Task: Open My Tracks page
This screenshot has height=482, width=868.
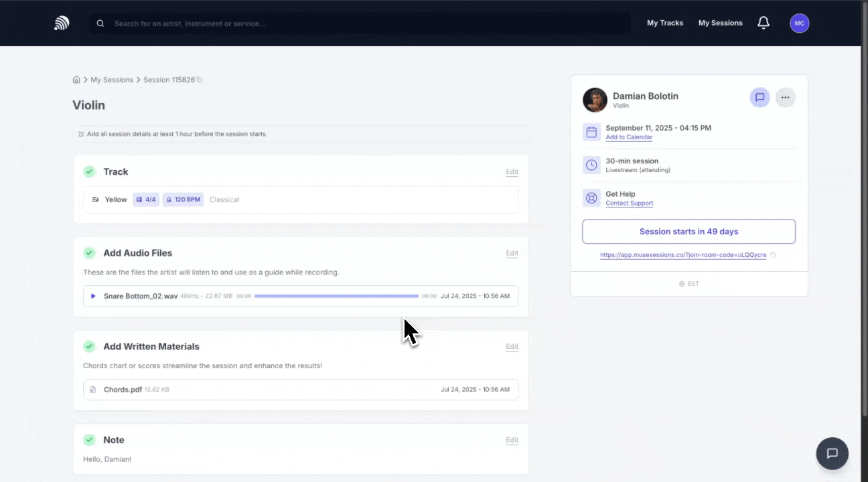Action: (664, 23)
